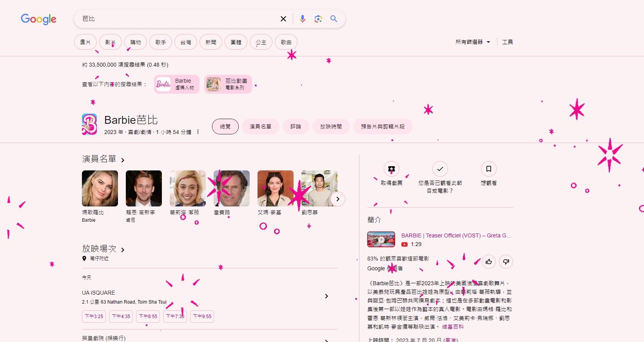This screenshot has width=644, height=342.
Task: Click the get tickets icon
Action: 391,169
